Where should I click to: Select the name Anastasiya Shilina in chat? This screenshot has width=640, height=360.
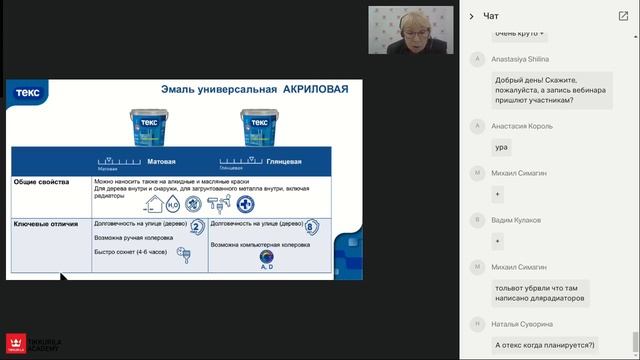coord(520,59)
